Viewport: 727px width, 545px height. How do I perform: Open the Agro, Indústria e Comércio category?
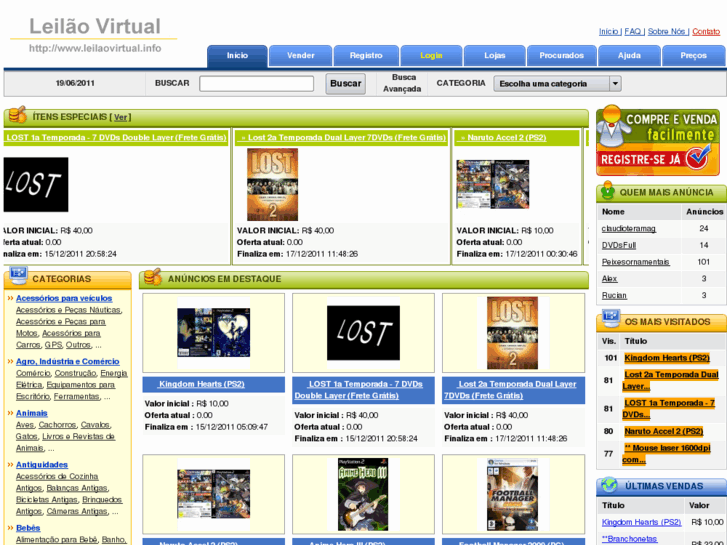coord(68,361)
